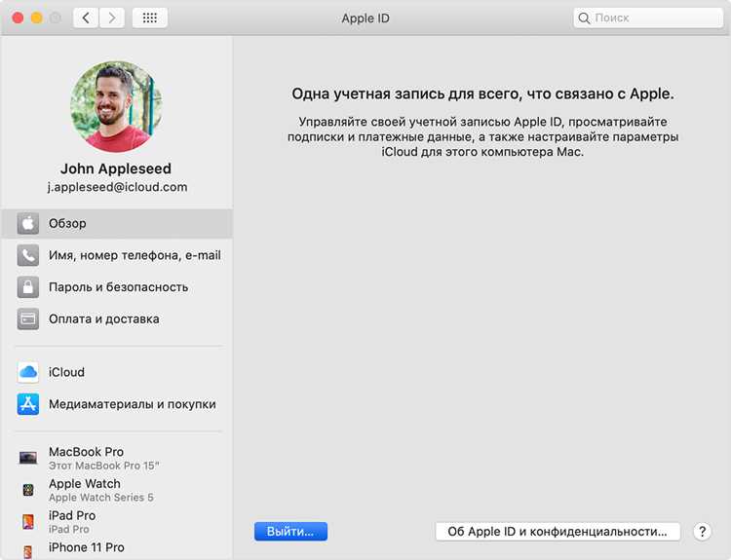
Task: Click the phone icon for Имя, номер телефона
Action: point(28,255)
